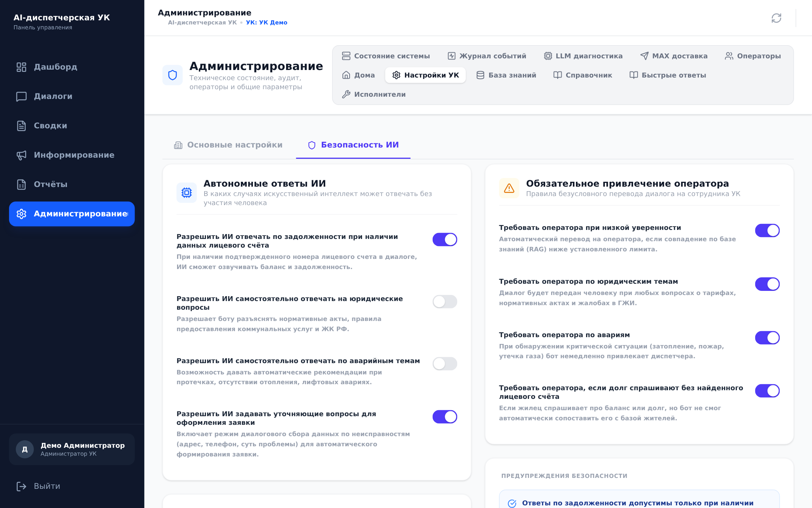Click ПРЕДУПРЕЖДЕНИЯ БЕЗОПАСНОСТИ heading
The width and height of the screenshot is (812, 508).
(x=564, y=476)
